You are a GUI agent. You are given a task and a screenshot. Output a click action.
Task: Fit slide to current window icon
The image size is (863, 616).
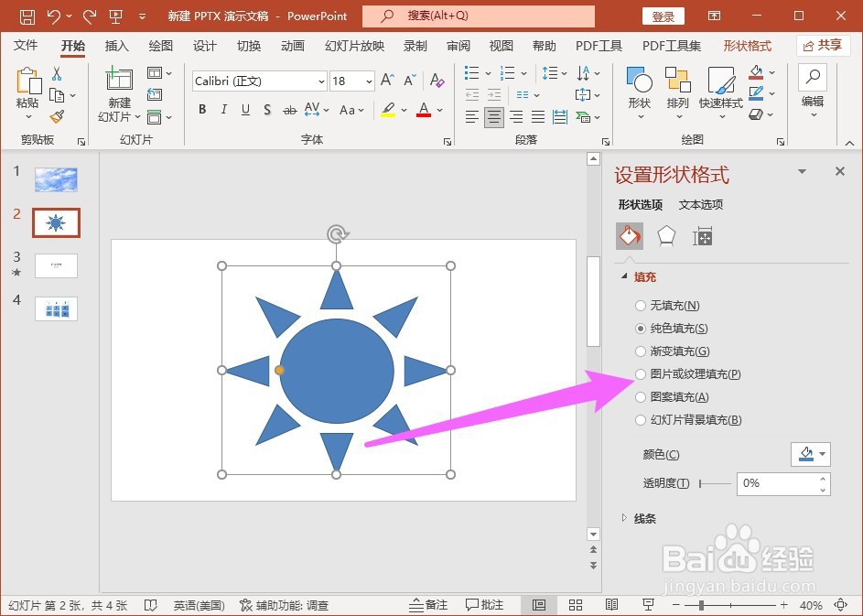click(840, 605)
